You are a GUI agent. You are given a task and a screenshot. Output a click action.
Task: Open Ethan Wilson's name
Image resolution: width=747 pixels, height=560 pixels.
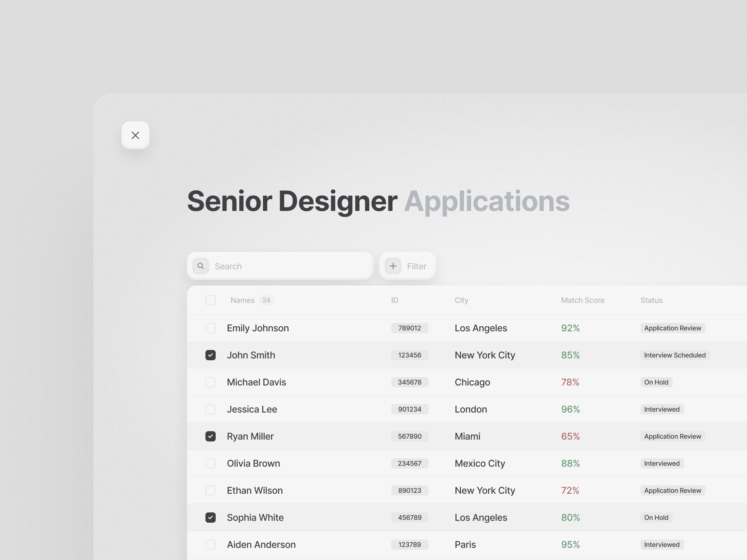coord(255,490)
